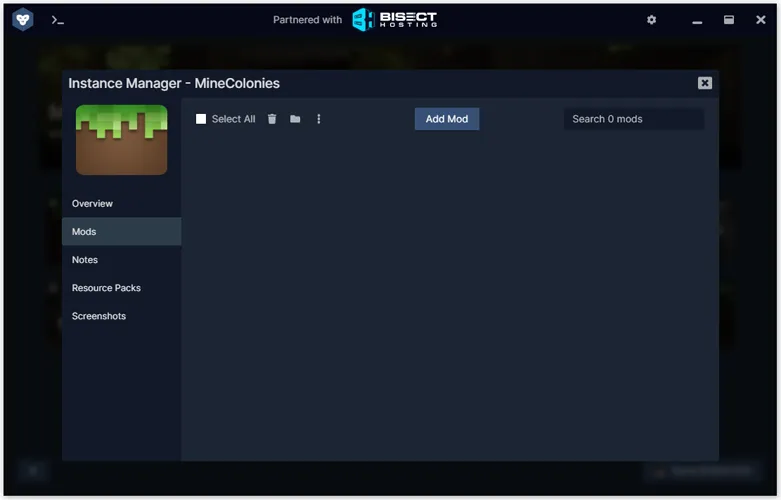Close the Instance Manager dialog
This screenshot has width=781, height=500.
click(x=704, y=83)
